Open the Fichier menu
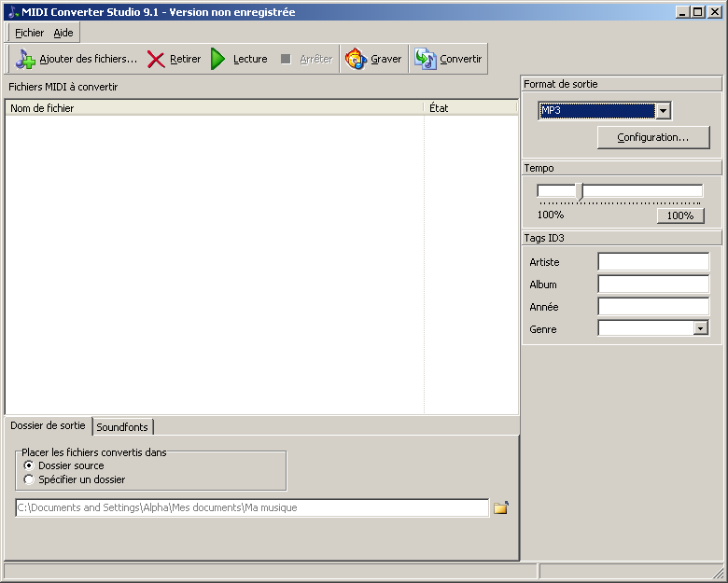 pyautogui.click(x=29, y=33)
